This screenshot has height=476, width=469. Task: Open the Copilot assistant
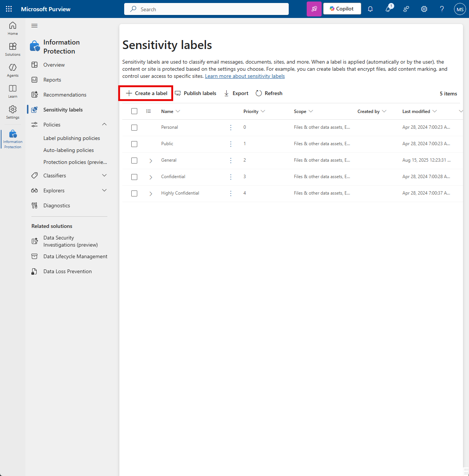click(341, 9)
